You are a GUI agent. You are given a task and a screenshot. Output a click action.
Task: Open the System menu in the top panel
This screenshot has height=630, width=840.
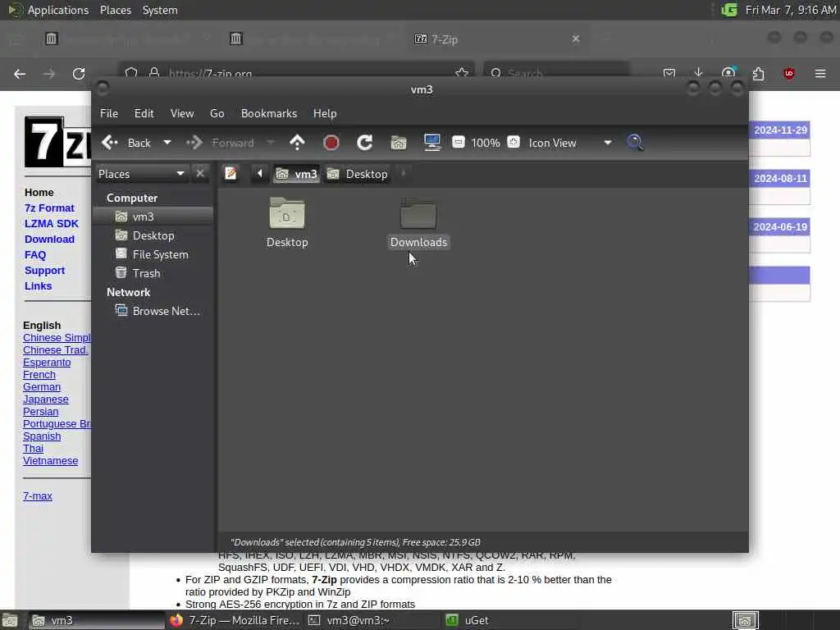point(160,10)
